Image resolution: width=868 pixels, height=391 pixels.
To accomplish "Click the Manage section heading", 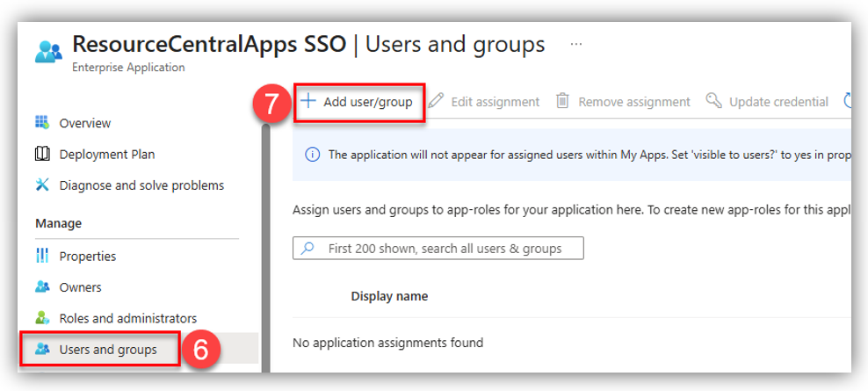I will point(58,223).
